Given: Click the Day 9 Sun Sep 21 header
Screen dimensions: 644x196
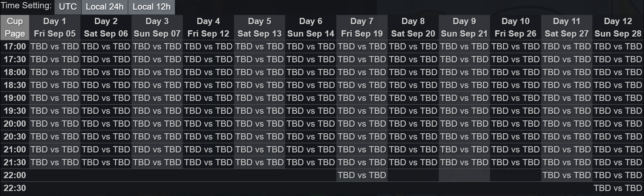Looking at the screenshot, I should 464,27.
